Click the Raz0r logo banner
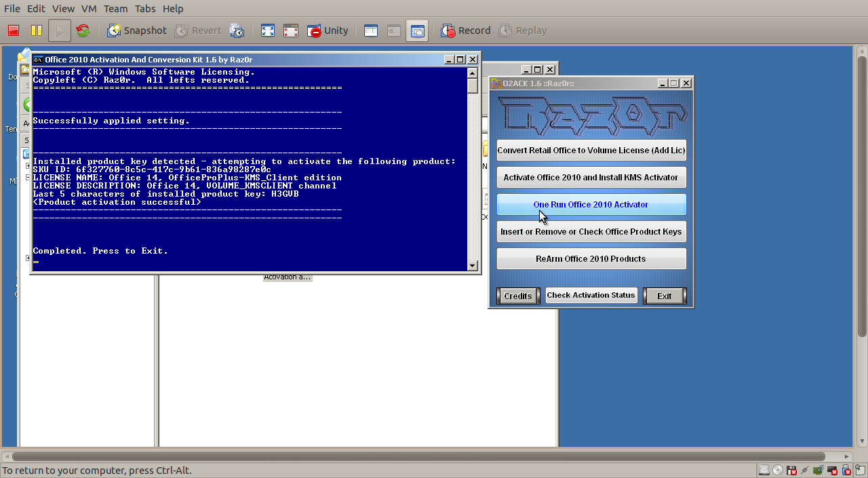Screen dimensions: 868x478 tap(591, 115)
